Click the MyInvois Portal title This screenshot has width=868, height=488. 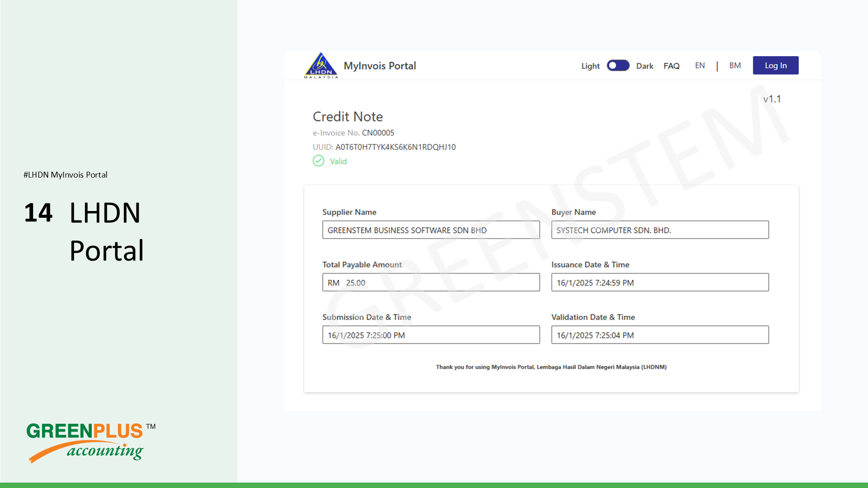pyautogui.click(x=380, y=66)
